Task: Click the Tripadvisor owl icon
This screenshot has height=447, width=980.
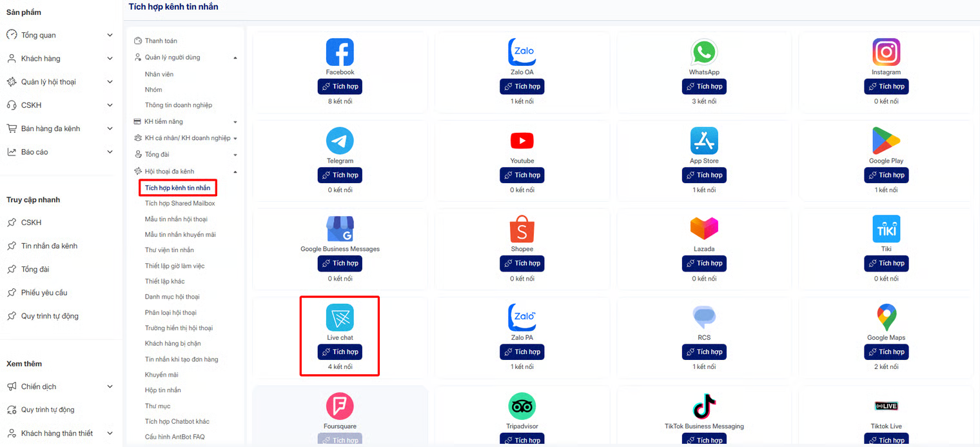Action: coord(522,406)
